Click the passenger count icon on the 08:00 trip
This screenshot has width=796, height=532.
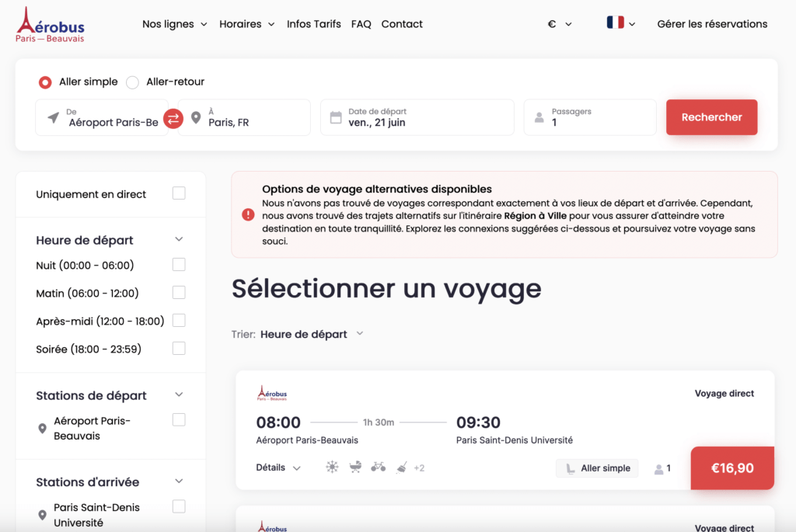pos(659,468)
